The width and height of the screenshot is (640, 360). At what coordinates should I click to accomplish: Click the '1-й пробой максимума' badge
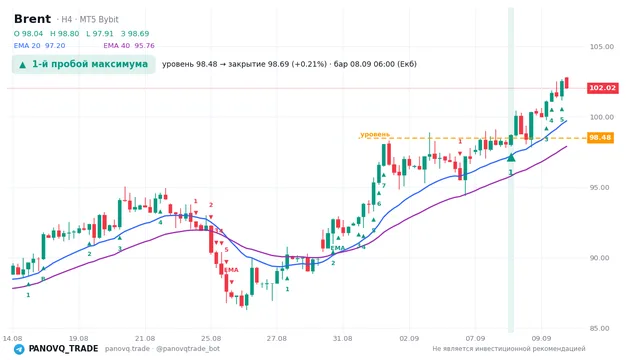pos(84,64)
